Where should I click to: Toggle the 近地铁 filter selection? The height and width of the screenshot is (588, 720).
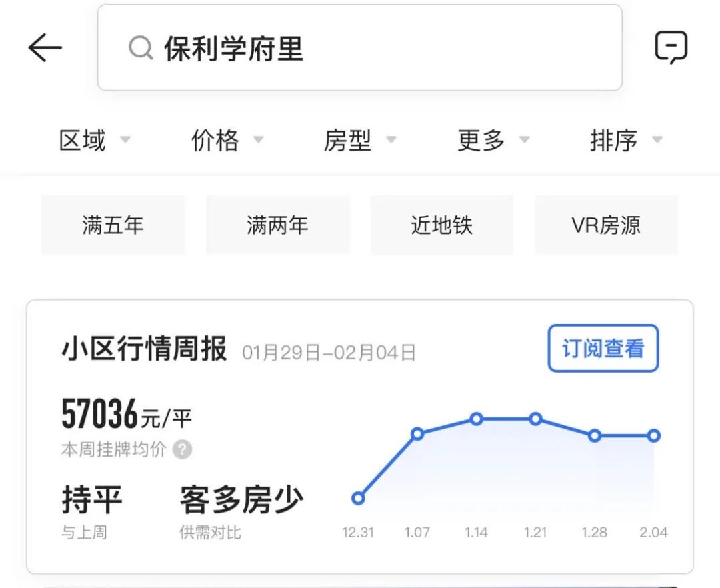(441, 225)
